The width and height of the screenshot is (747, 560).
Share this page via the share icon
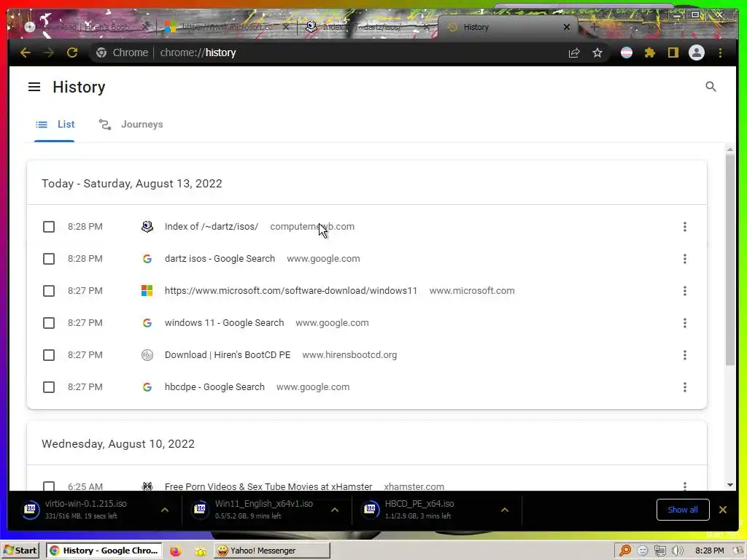click(x=574, y=52)
